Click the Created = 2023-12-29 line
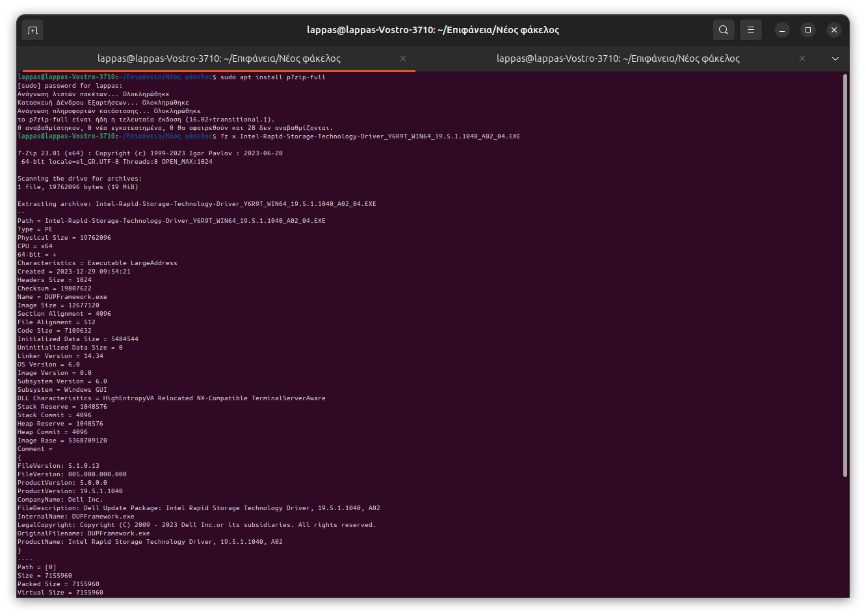 (73, 272)
